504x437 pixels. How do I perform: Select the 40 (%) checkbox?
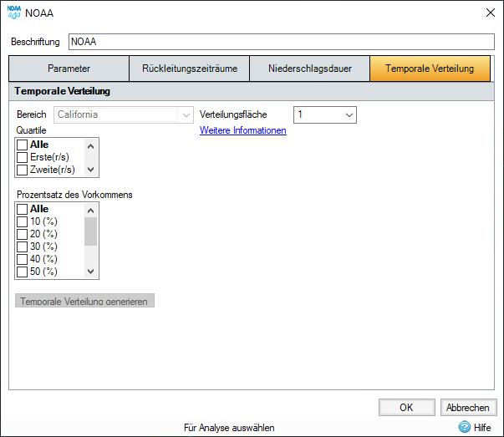pos(23,259)
